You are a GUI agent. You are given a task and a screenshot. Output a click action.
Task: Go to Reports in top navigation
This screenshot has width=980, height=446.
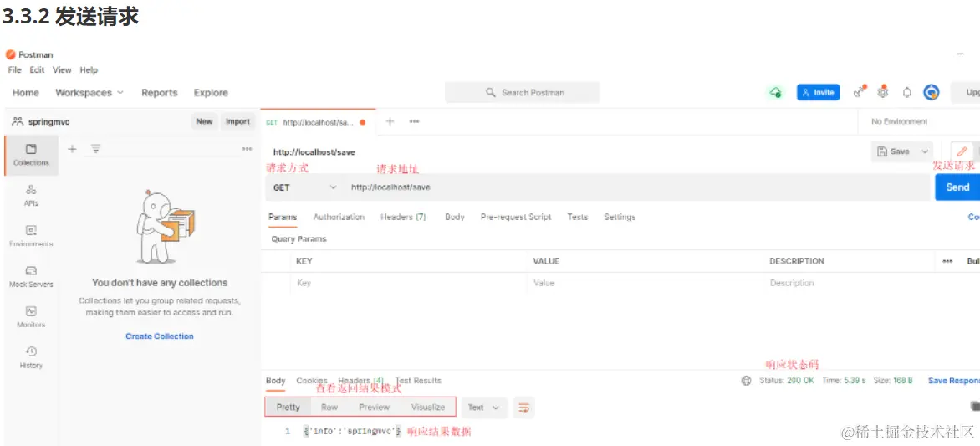(160, 93)
